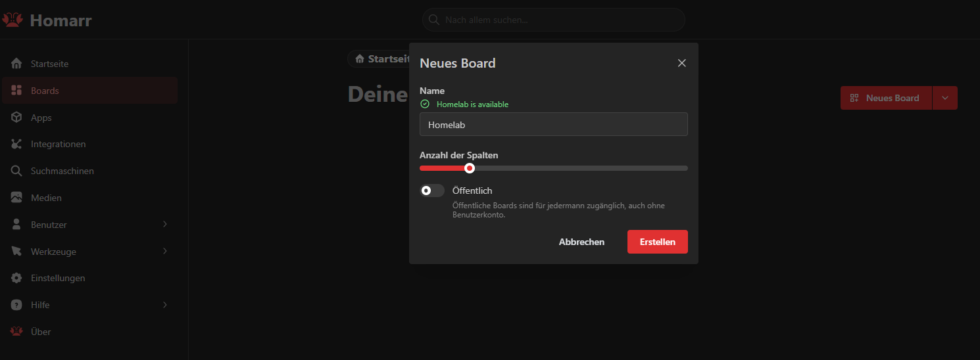
Task: Click the Suchmaschinen magnifier icon
Action: coord(17,171)
